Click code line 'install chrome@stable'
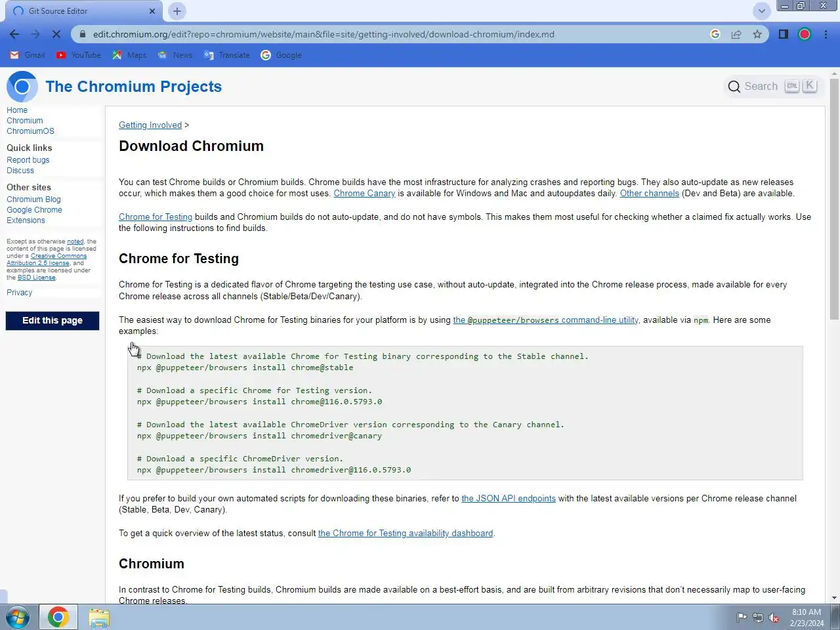 point(245,368)
